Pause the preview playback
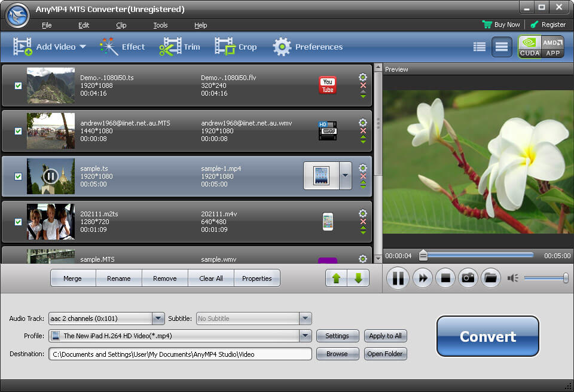The width and height of the screenshot is (574, 392). [398, 278]
